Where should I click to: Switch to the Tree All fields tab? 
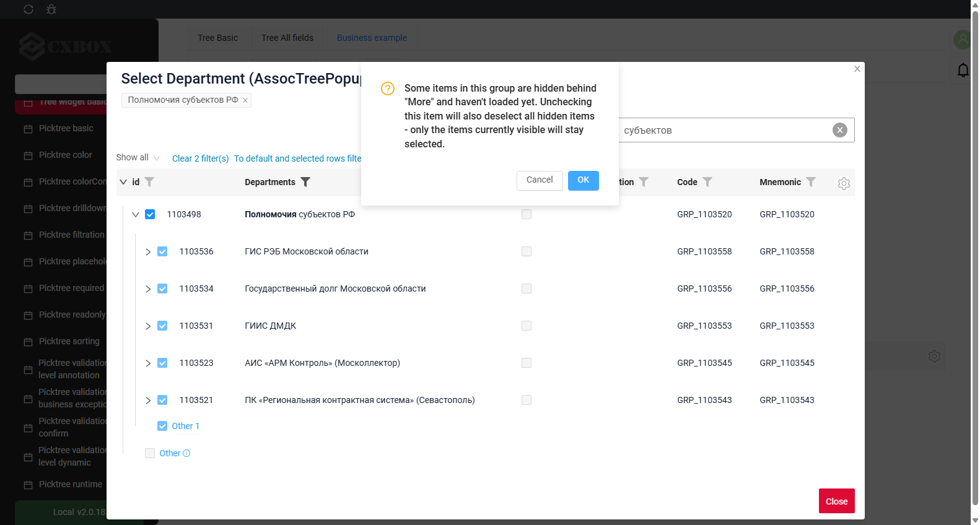pos(287,38)
